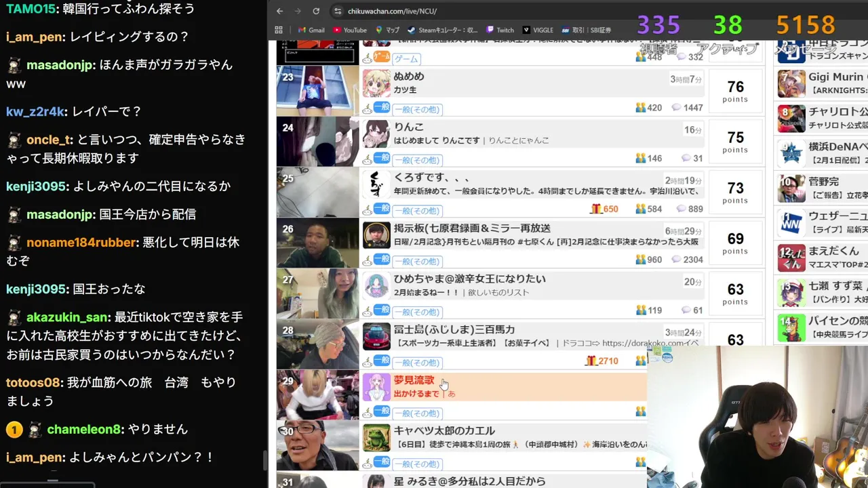
Task: Open the Gmail bookmark
Action: point(311,30)
